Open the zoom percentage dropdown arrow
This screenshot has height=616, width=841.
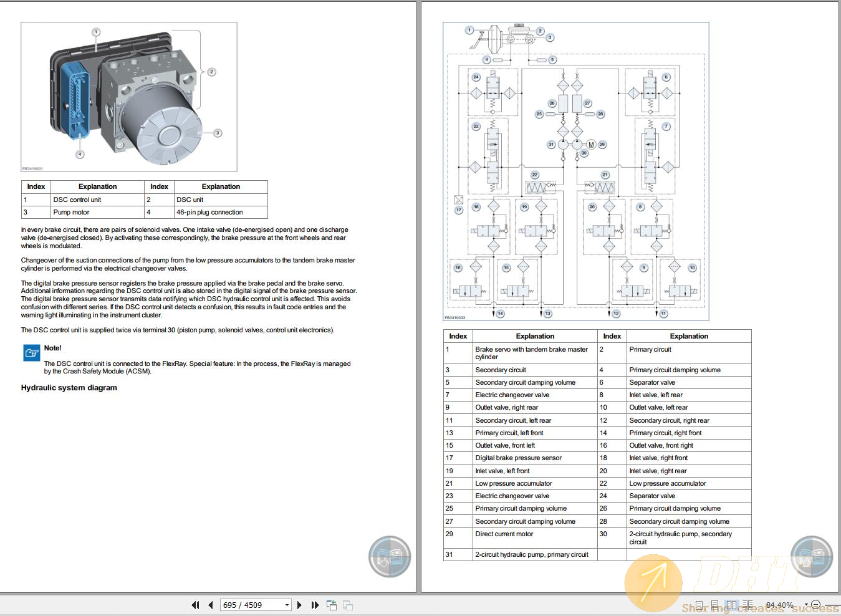806,605
